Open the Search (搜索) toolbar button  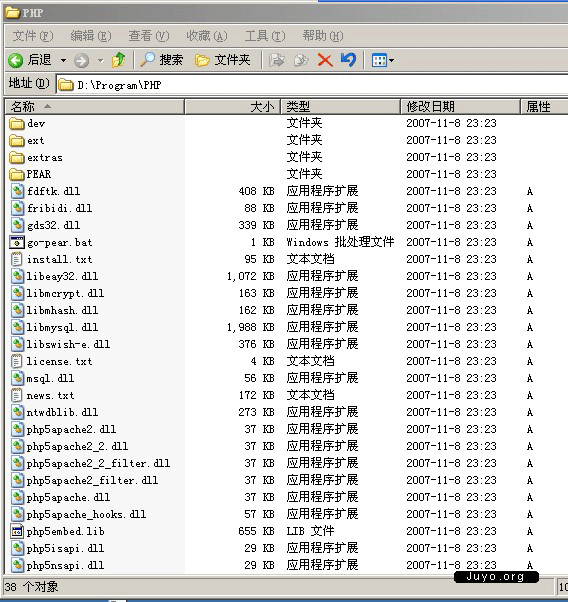tap(161, 60)
